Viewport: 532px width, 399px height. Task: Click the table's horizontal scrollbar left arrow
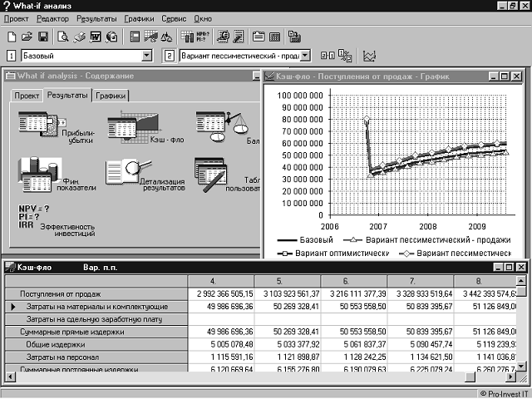(x=10, y=377)
